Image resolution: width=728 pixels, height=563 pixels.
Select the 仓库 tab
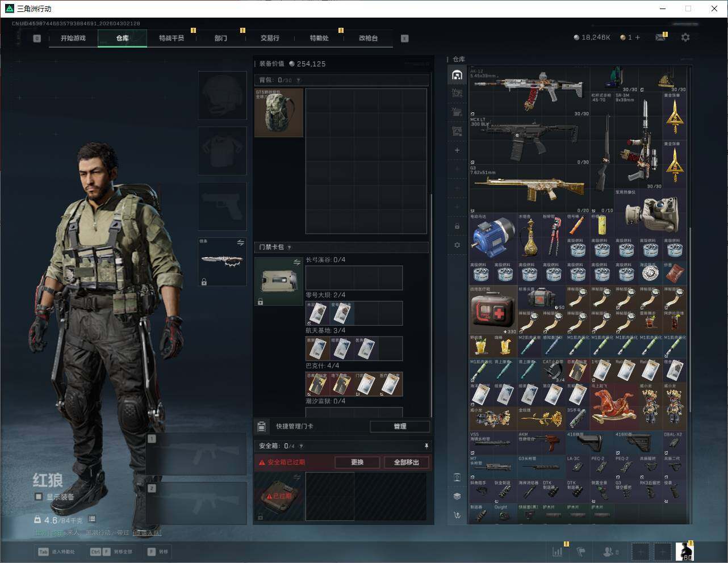123,38
